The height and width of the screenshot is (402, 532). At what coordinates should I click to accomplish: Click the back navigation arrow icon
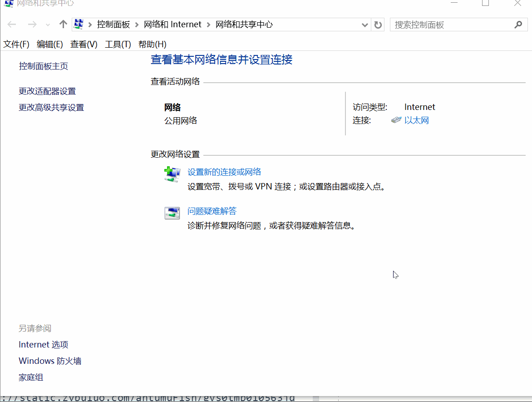[11, 24]
